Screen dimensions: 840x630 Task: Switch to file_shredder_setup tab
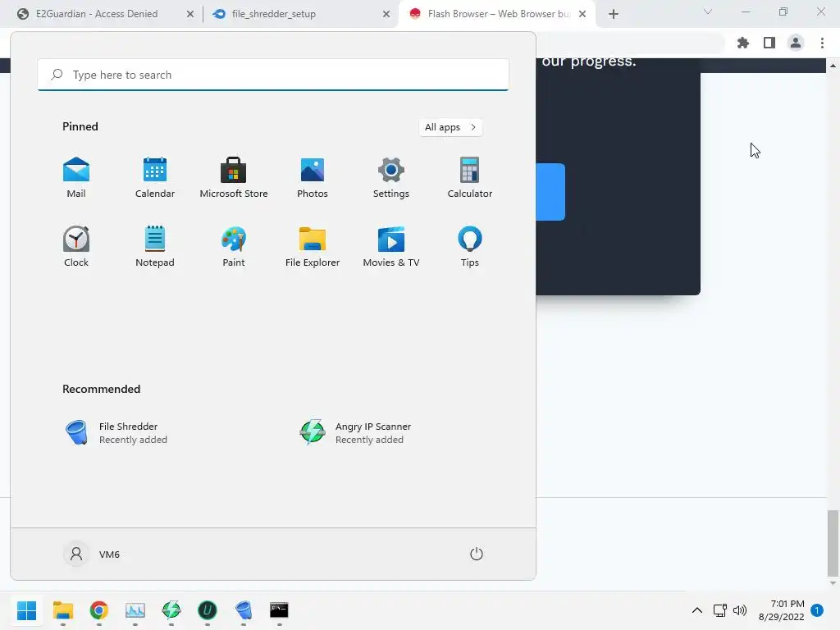coord(274,14)
